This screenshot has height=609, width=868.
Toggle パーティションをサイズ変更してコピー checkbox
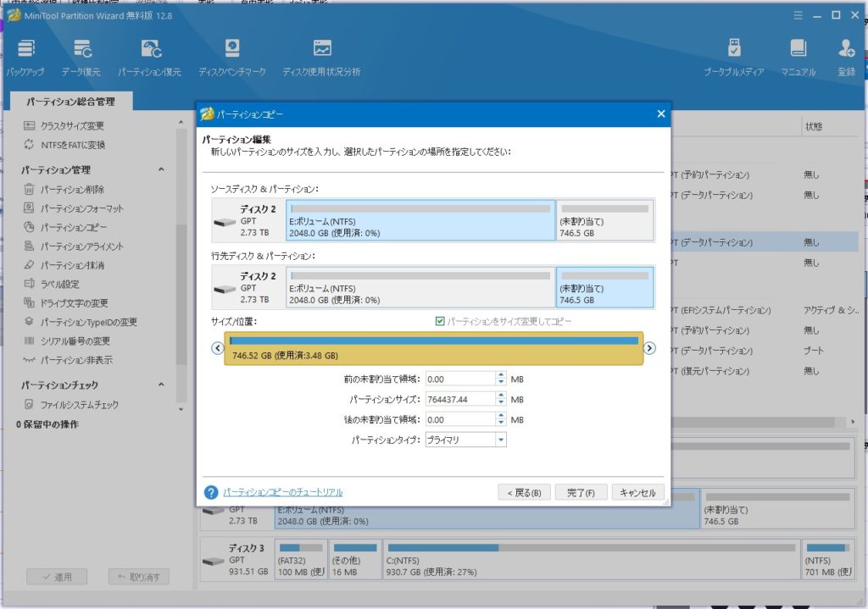(439, 322)
